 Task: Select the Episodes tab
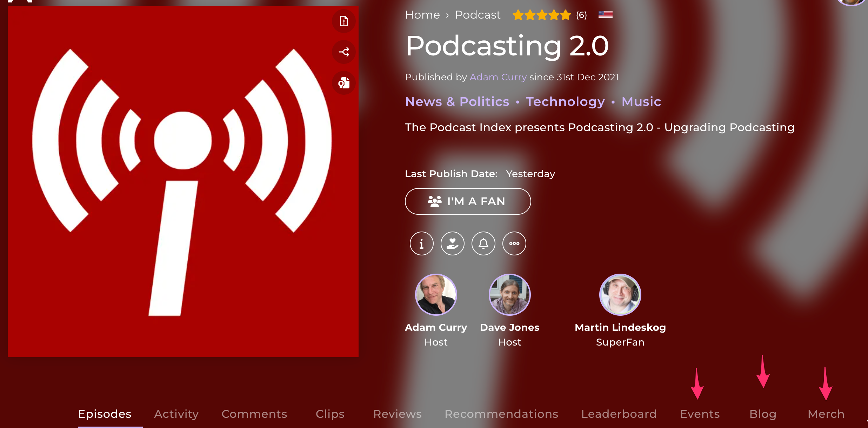click(105, 414)
